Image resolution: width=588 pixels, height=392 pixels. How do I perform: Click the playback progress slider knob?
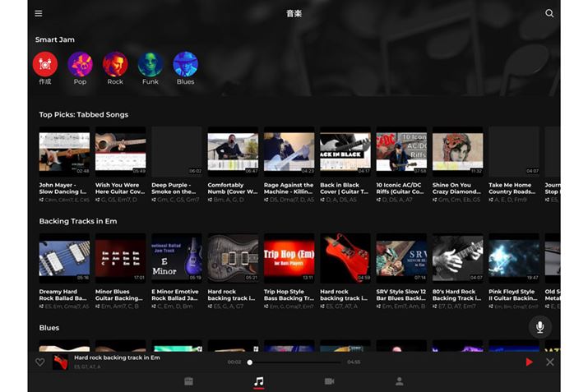(x=250, y=362)
